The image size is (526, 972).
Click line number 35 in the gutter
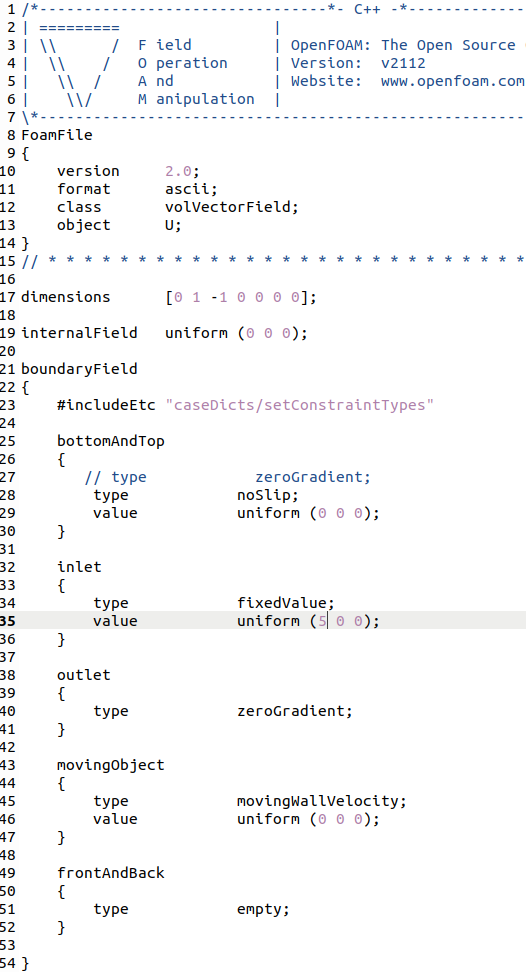[x=9, y=621]
